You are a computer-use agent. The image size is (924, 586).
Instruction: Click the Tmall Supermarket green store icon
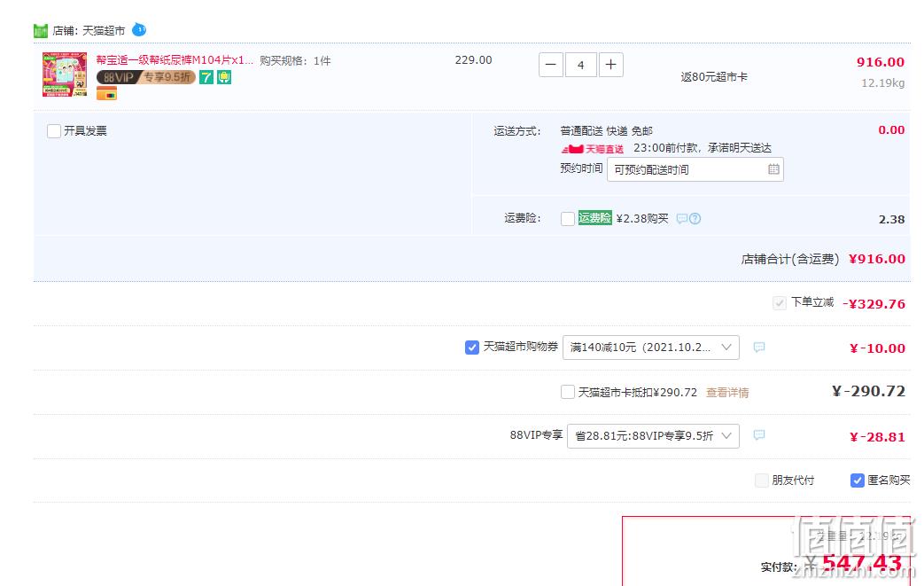click(41, 31)
